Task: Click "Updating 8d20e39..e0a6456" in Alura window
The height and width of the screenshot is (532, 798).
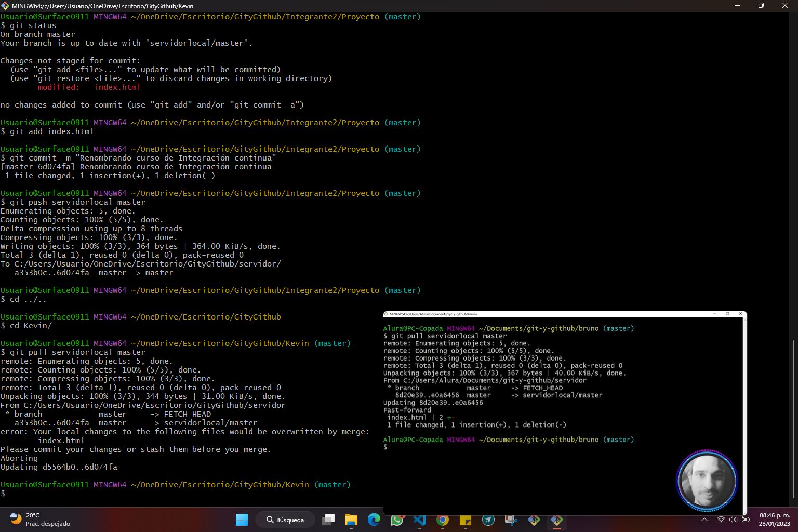Action: 433,403
